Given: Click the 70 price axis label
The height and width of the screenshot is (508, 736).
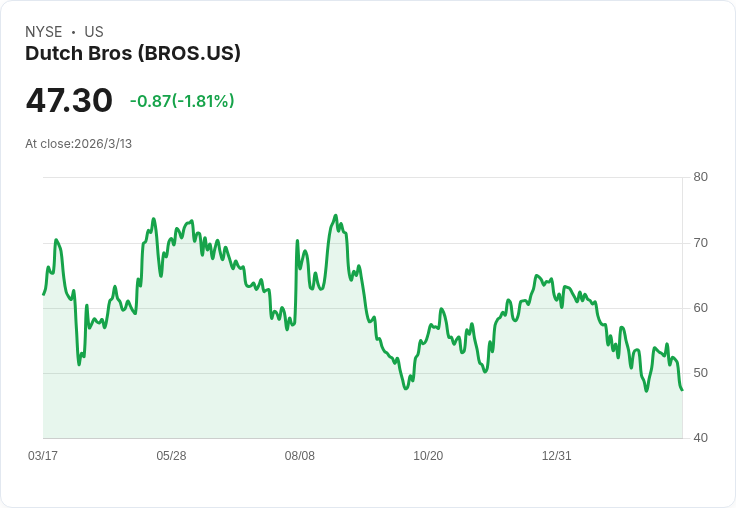Looking at the screenshot, I should pos(700,243).
